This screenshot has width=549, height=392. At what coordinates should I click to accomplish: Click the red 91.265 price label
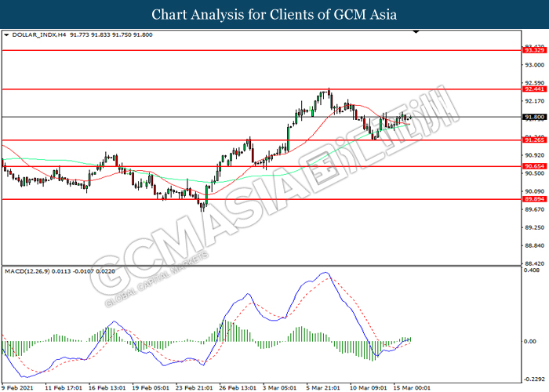click(x=535, y=140)
